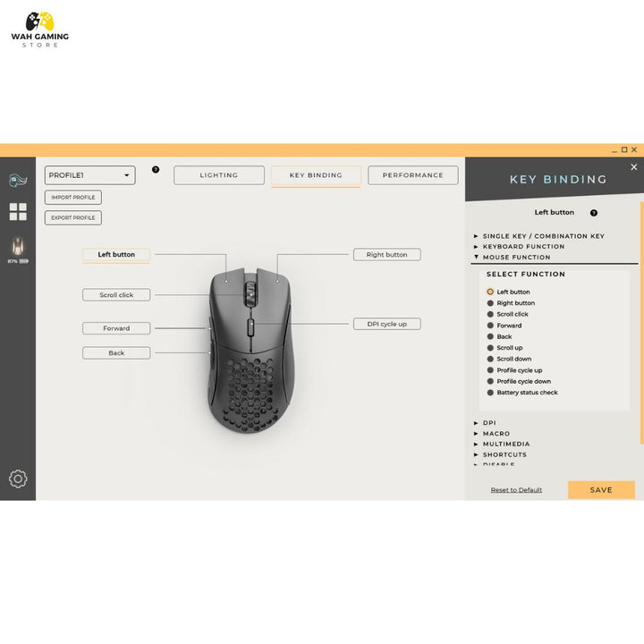Close the Key Binding side panel
The width and height of the screenshot is (644, 644).
point(634,167)
